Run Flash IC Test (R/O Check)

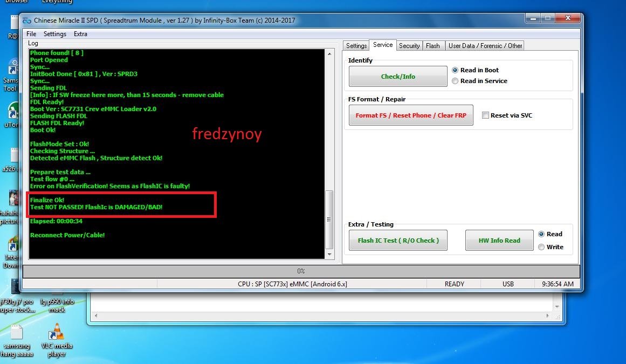pos(398,241)
